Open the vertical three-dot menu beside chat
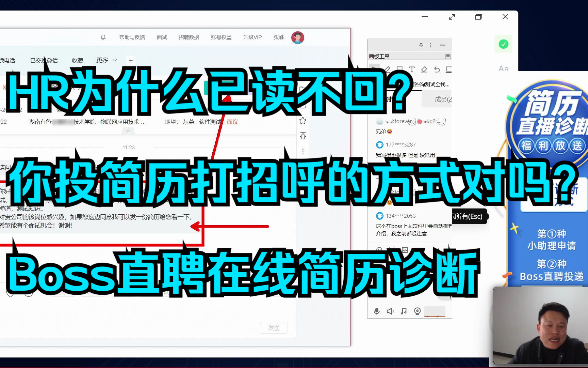The image size is (588, 368). (x=303, y=151)
